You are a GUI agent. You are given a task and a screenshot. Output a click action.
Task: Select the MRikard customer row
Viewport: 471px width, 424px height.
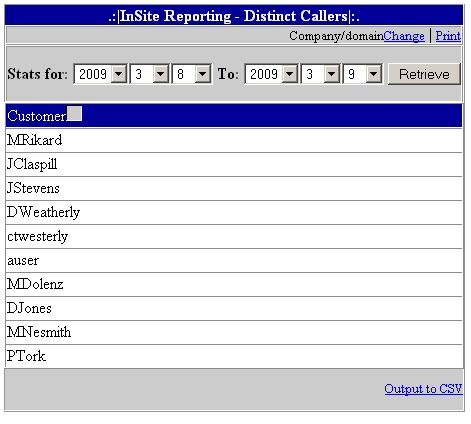[234, 140]
